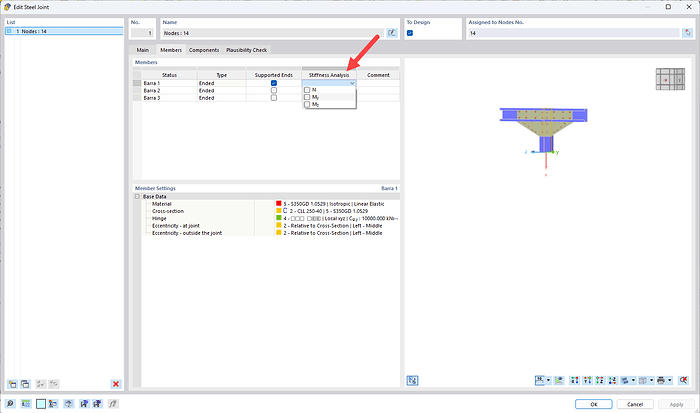Enable N in stiffness analysis dropdown
This screenshot has width=700, height=413.
tap(307, 90)
